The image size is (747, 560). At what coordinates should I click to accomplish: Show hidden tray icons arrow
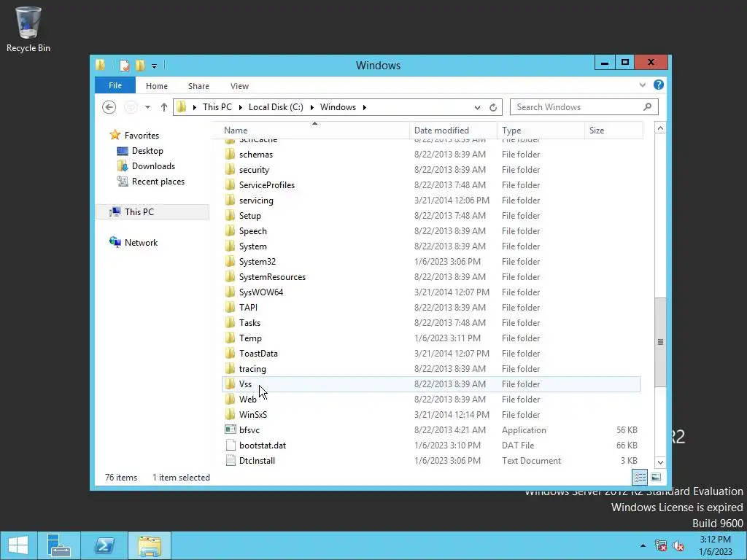[x=643, y=545]
